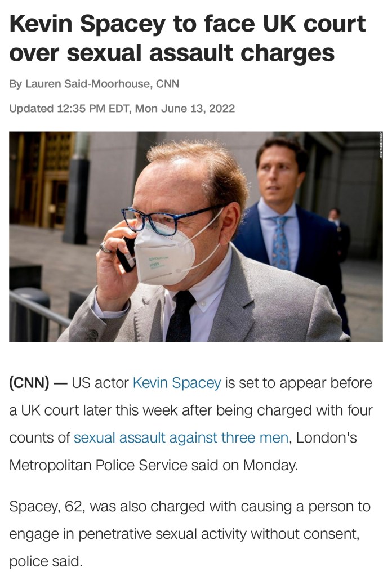Click the words 'Metropolitan Police Service'
The width and height of the screenshot is (392, 576).
tap(98, 466)
